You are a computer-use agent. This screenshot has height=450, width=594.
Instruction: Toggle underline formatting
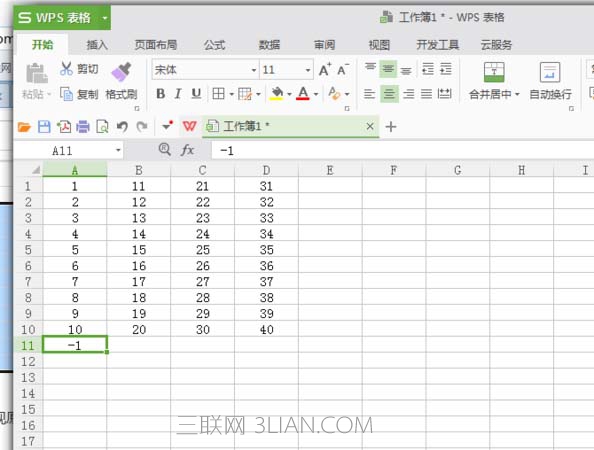click(x=196, y=94)
